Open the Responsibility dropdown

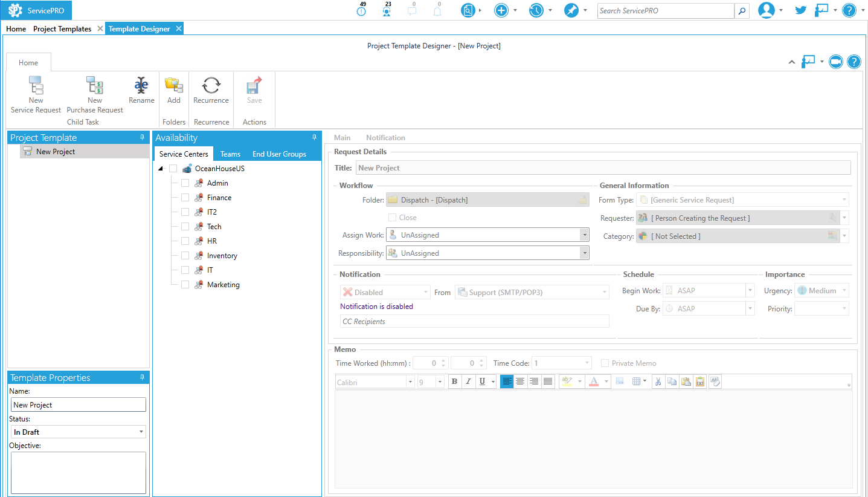(584, 253)
